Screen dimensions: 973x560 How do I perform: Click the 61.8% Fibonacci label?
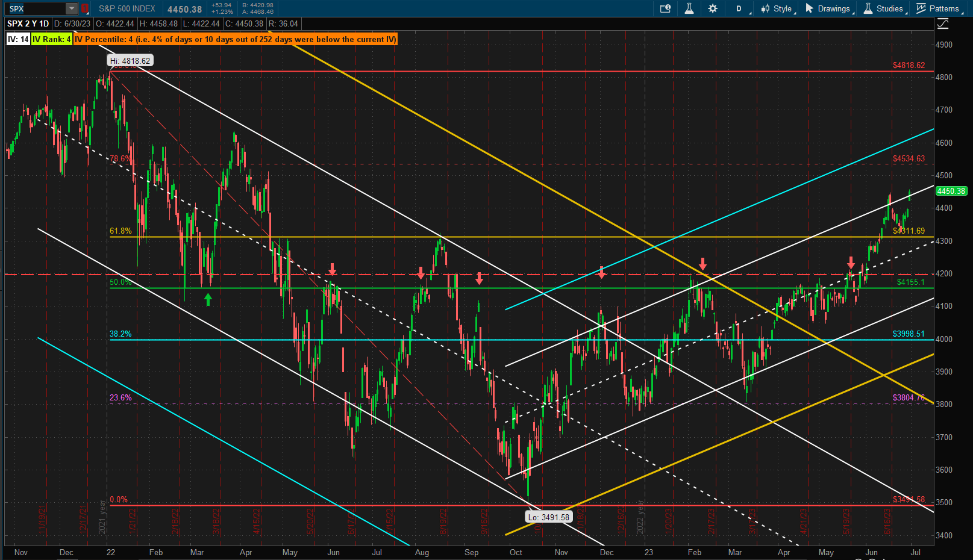120,231
